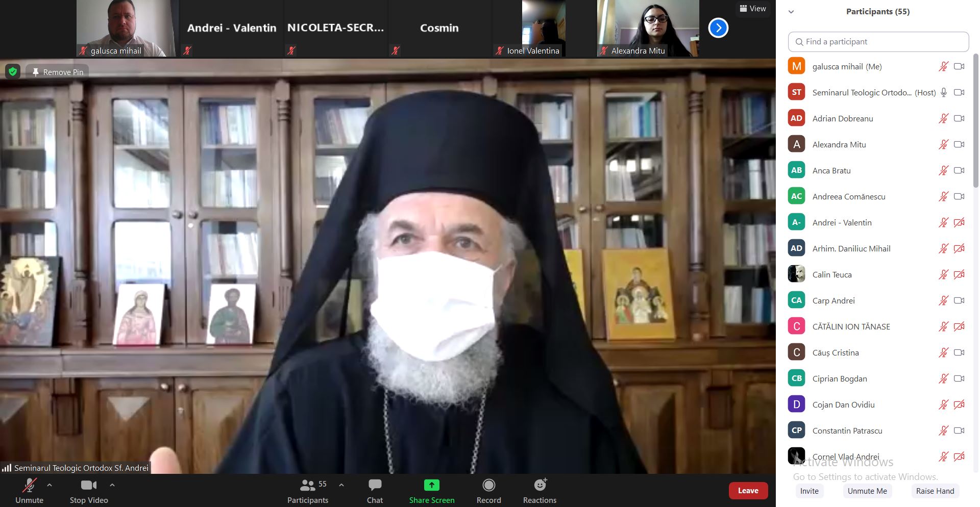
Task: Click the green Share Screen icon
Action: 431,485
